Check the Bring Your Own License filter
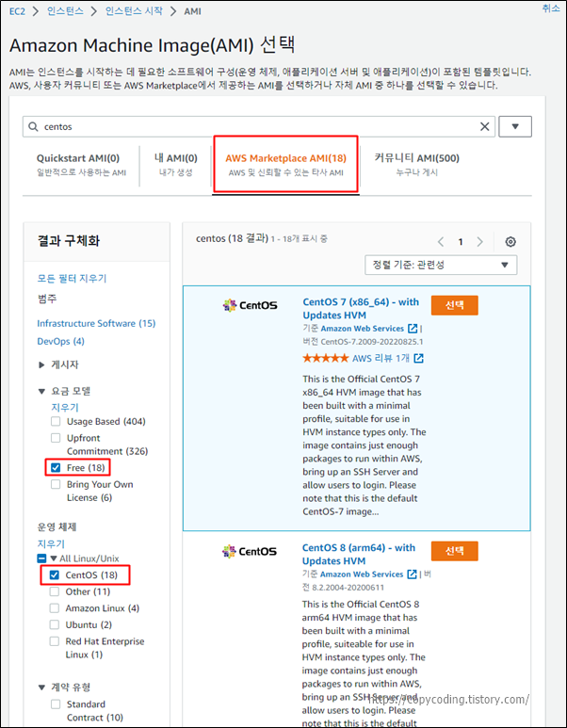The width and height of the screenshot is (567, 728). (56, 484)
